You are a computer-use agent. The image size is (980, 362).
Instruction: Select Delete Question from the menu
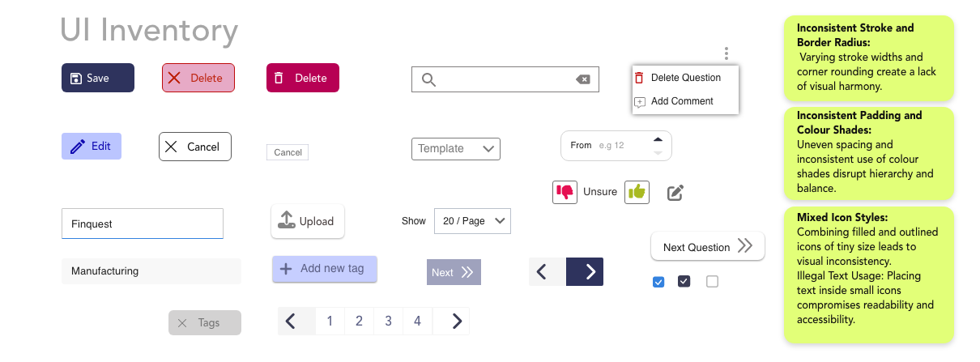(x=685, y=78)
